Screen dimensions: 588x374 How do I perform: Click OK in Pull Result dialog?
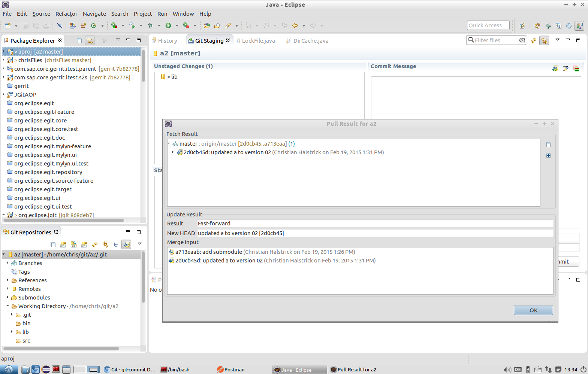[533, 310]
